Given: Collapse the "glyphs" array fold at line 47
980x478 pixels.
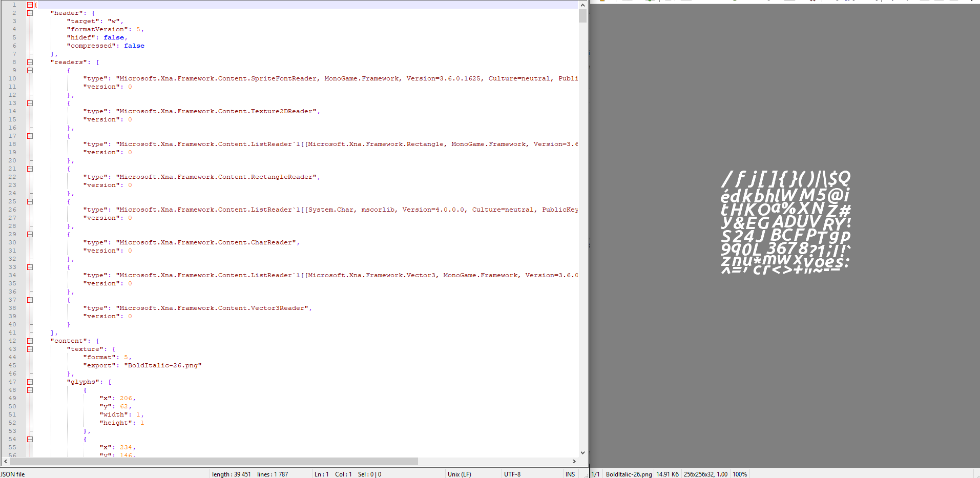Looking at the screenshot, I should click(30, 382).
